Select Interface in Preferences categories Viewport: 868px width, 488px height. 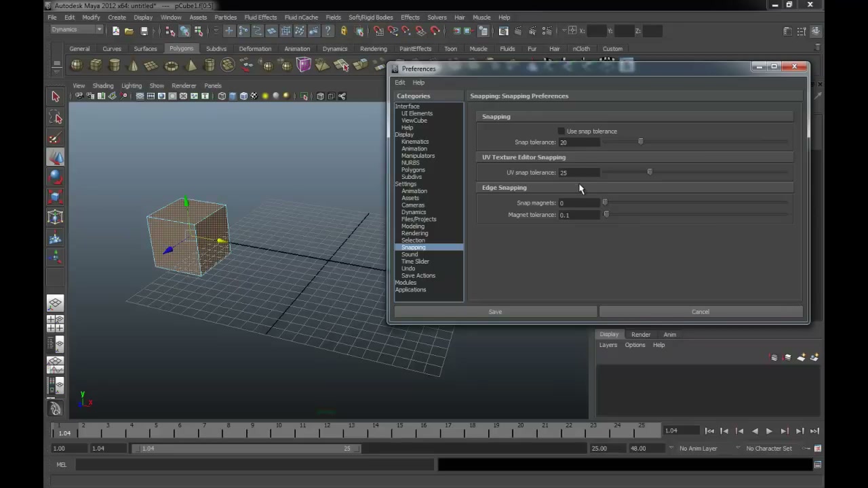pyautogui.click(x=407, y=106)
